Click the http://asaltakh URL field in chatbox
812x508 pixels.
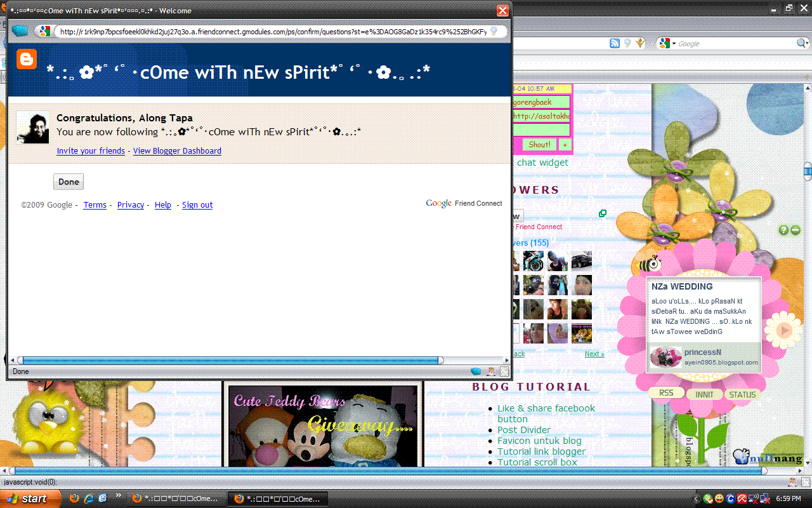point(540,116)
